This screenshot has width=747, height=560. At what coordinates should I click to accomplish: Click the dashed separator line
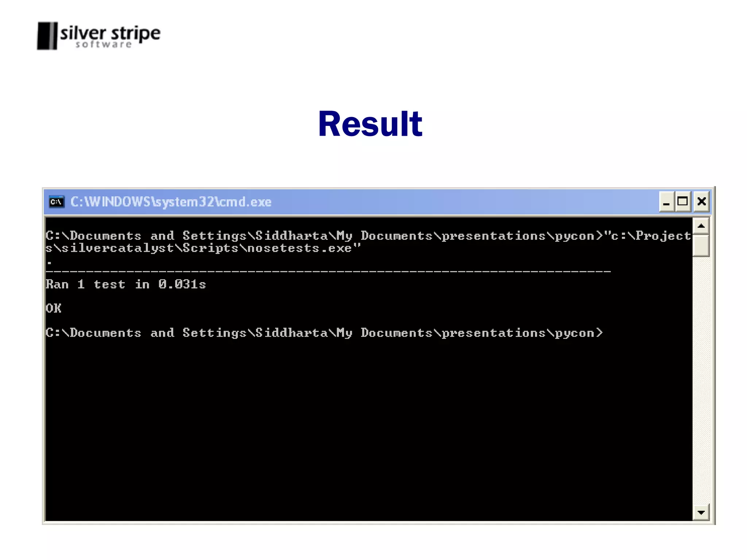(x=328, y=271)
